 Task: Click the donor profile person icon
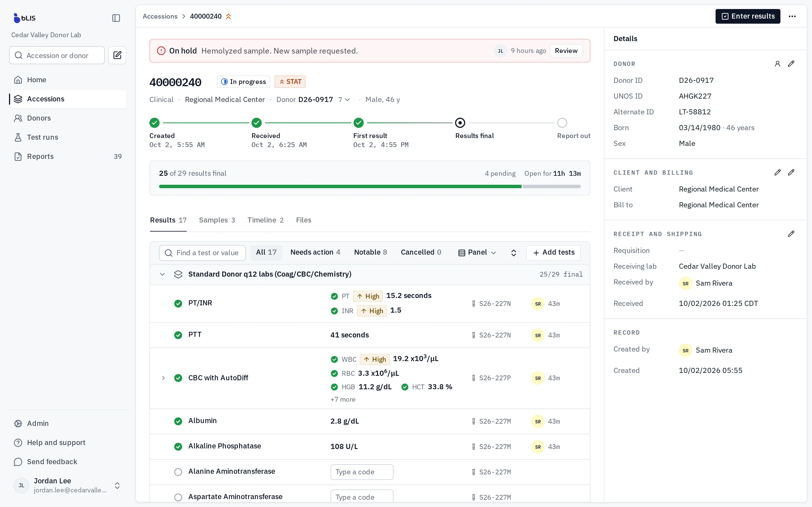pos(777,64)
